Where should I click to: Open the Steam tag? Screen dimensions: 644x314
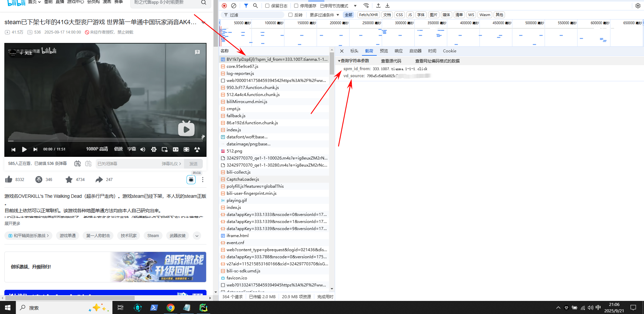click(x=153, y=236)
